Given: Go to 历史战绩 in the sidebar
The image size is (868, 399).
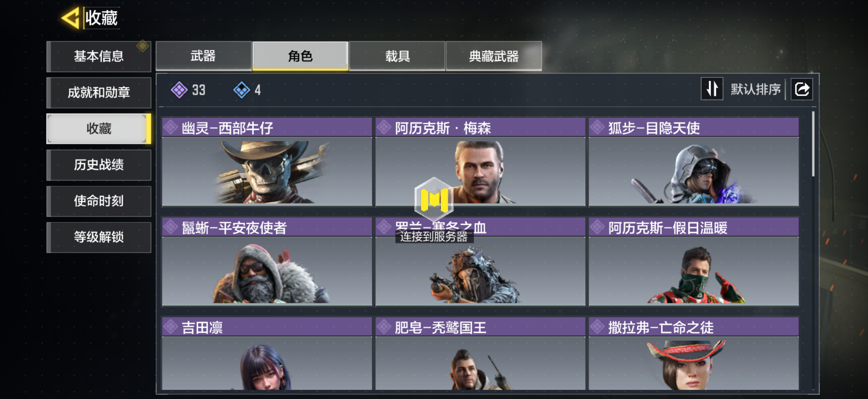Looking at the screenshot, I should click(x=99, y=165).
